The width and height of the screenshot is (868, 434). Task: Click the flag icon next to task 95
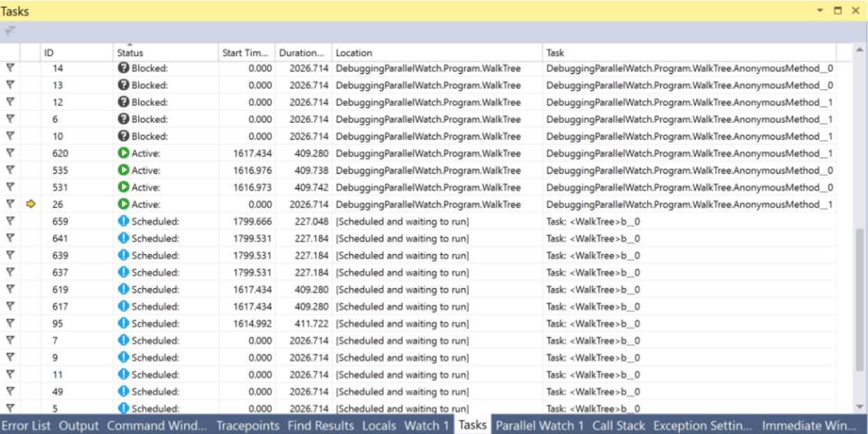(9, 323)
